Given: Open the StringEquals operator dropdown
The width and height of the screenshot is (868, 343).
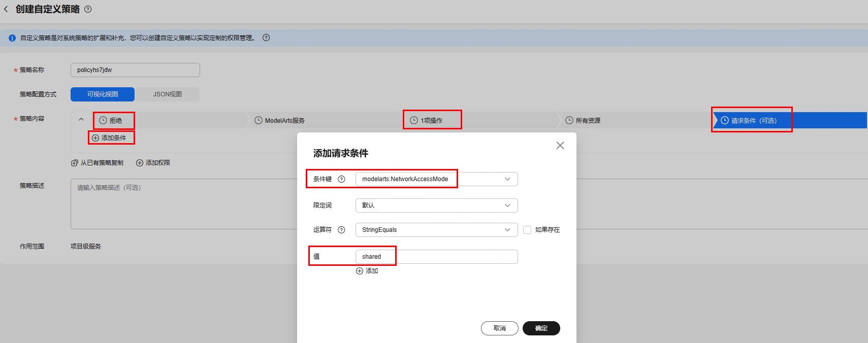Looking at the screenshot, I should [437, 230].
